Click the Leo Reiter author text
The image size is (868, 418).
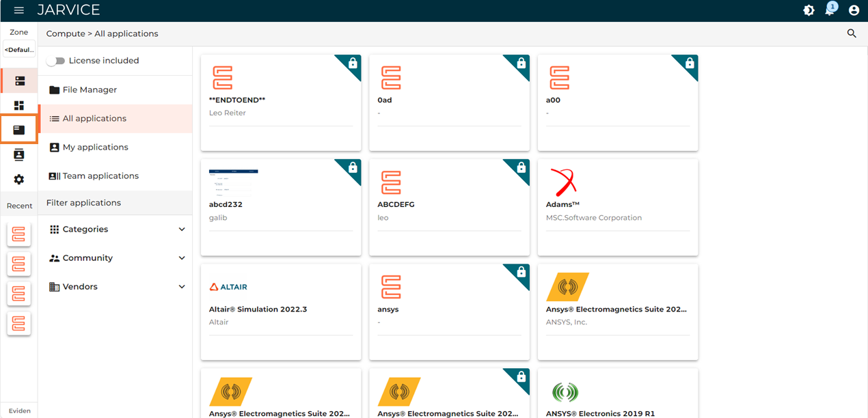coord(228,113)
